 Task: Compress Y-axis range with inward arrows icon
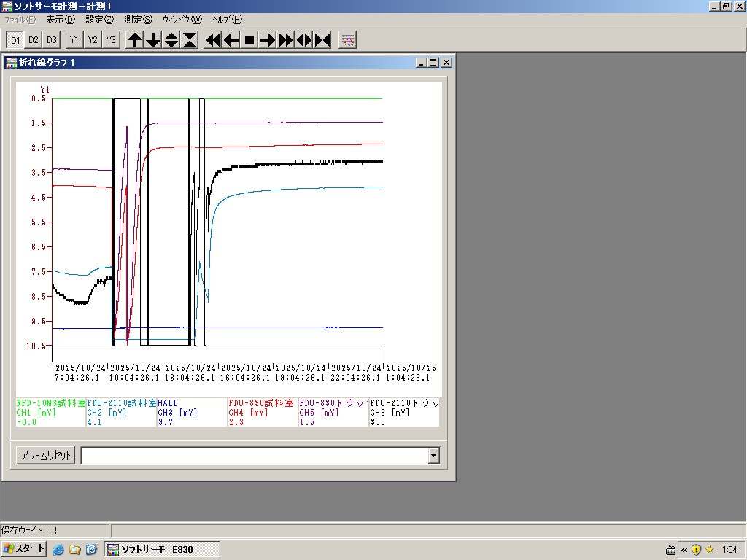coord(190,40)
